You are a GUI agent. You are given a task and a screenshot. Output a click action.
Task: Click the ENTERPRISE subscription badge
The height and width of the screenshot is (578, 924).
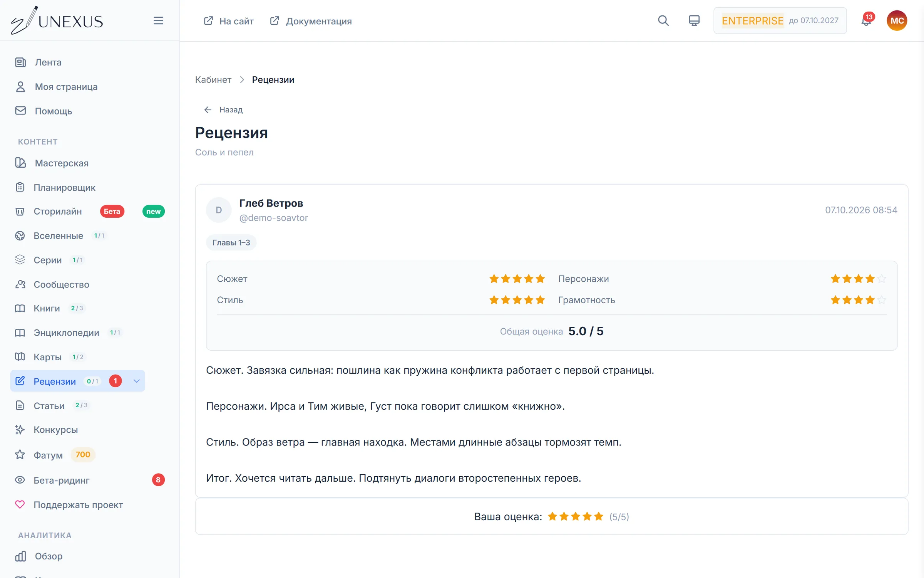click(752, 20)
